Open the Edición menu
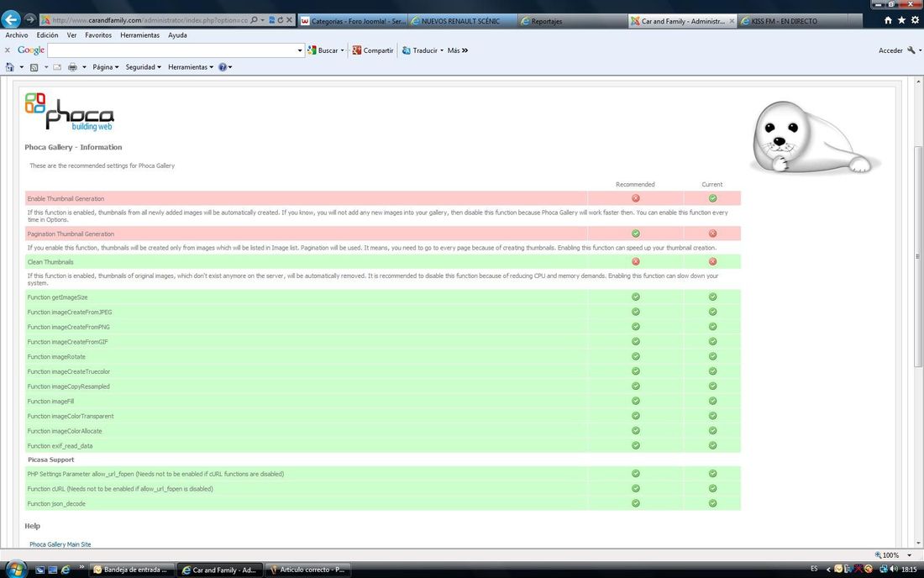 pos(47,35)
